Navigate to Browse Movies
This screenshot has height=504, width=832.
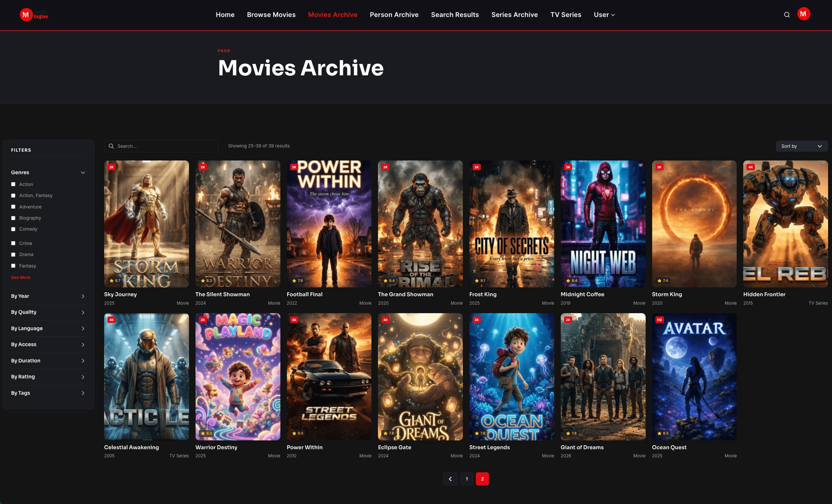[x=271, y=14]
